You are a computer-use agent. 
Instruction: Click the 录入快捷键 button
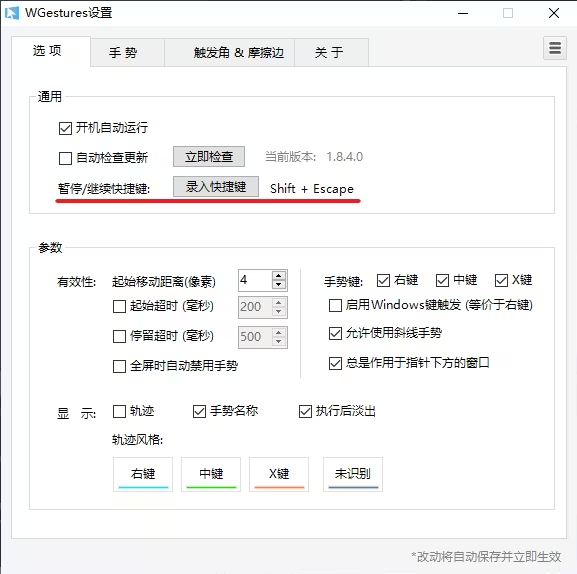(x=216, y=187)
